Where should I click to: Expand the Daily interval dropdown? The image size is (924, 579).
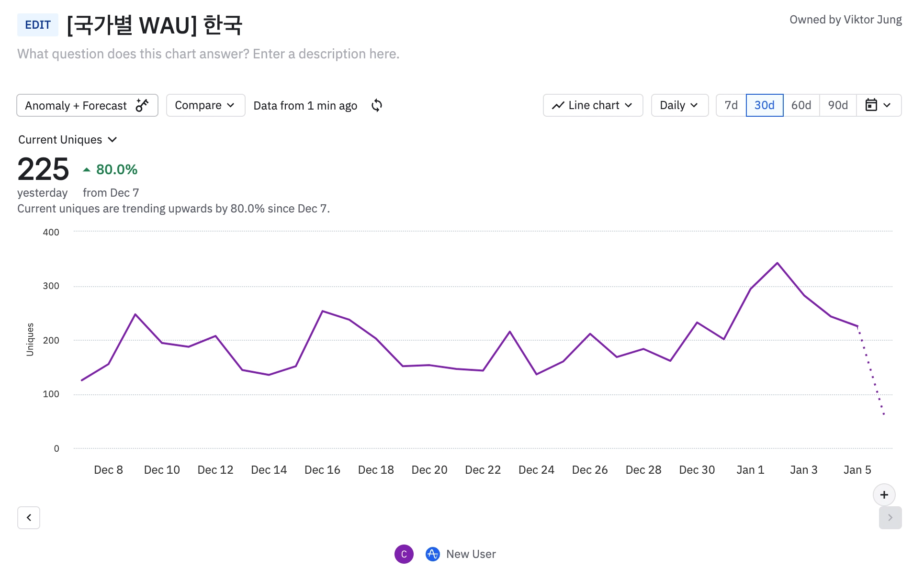[679, 105]
